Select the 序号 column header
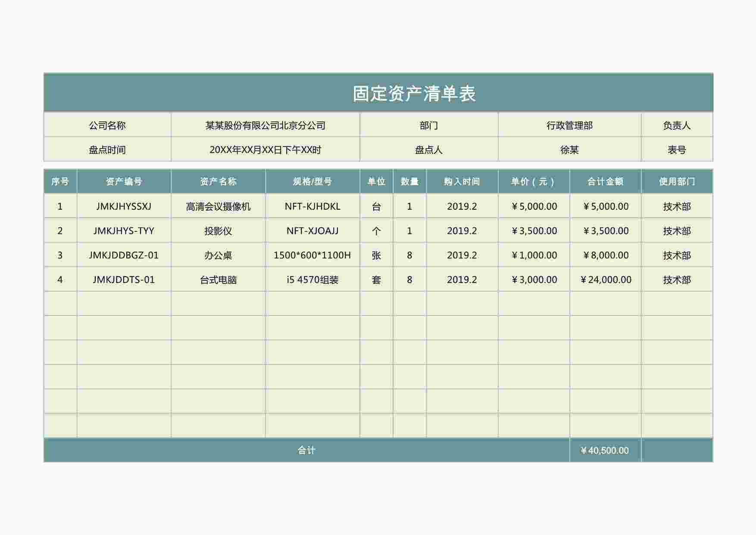756x535 pixels. pos(60,181)
